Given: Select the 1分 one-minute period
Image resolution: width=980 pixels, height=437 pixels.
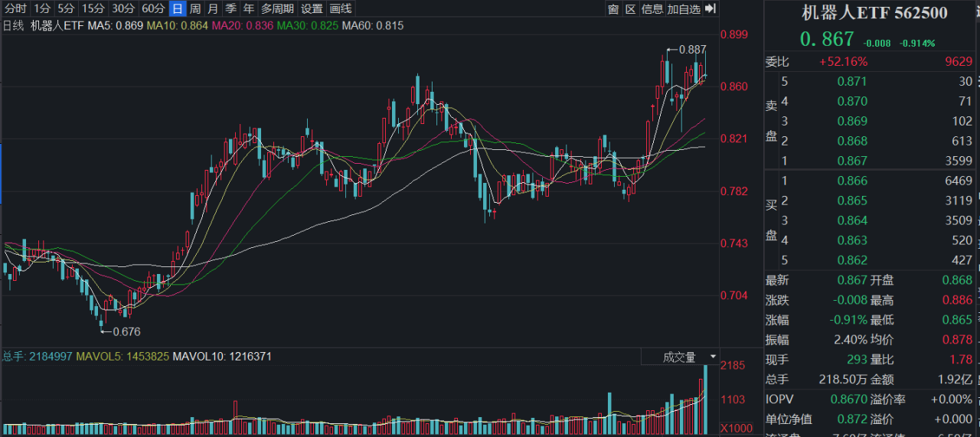Looking at the screenshot, I should point(42,9).
